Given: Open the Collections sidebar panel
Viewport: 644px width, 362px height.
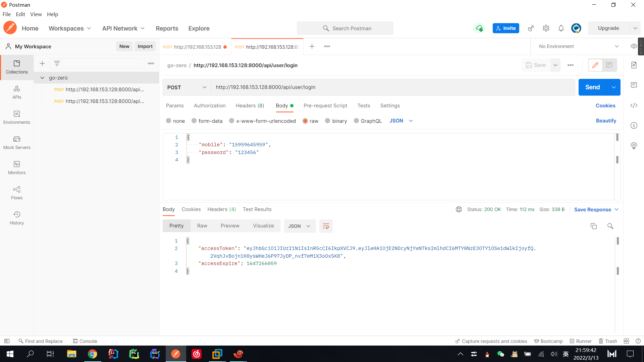Looking at the screenshot, I should click(x=17, y=67).
